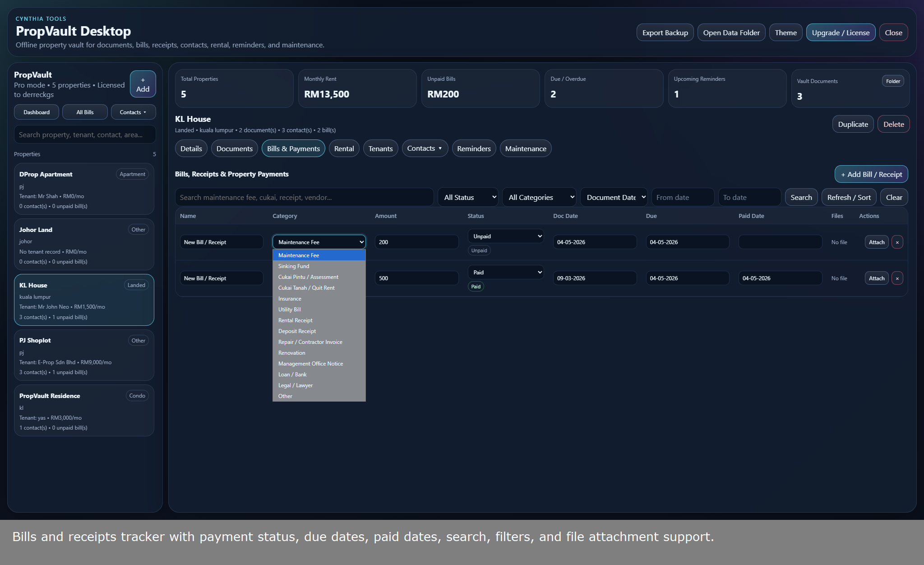Open Contacts dropdown in sidebar
Image resolution: width=924 pixels, height=565 pixels.
[133, 112]
